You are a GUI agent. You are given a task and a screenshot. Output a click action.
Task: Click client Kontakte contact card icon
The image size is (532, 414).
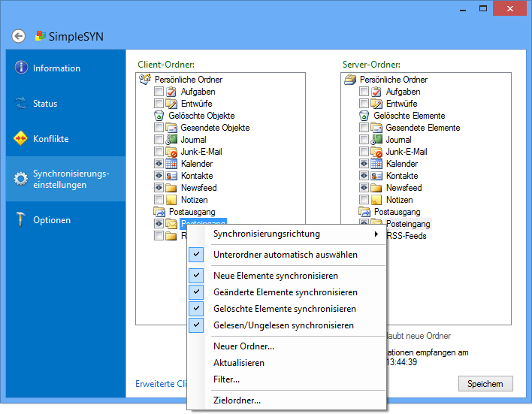[x=171, y=176]
